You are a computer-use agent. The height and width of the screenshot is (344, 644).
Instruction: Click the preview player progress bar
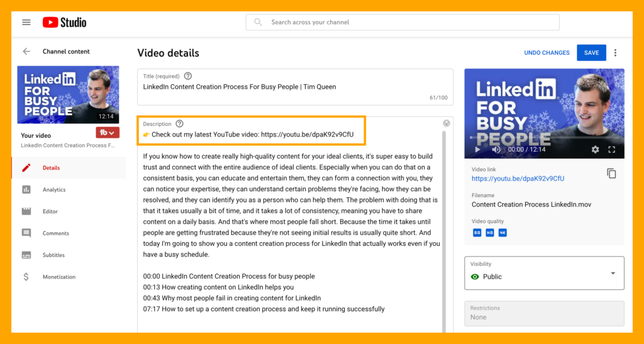click(544, 138)
